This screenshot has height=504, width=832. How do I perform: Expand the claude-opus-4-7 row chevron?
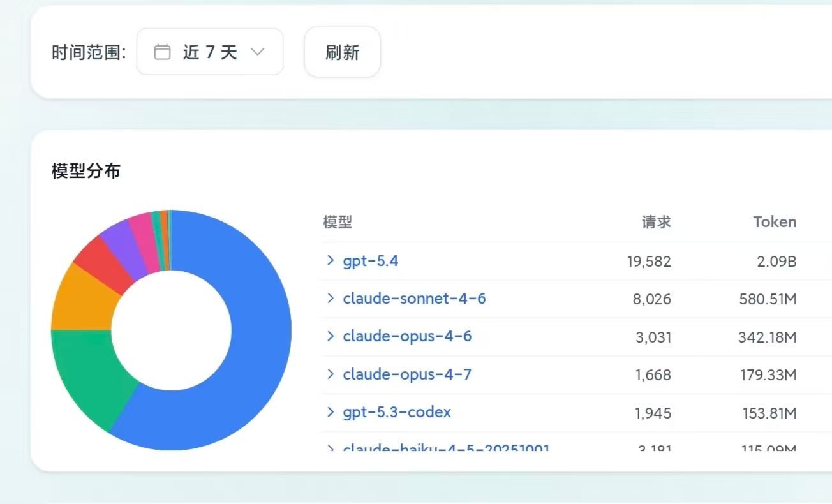click(x=331, y=374)
